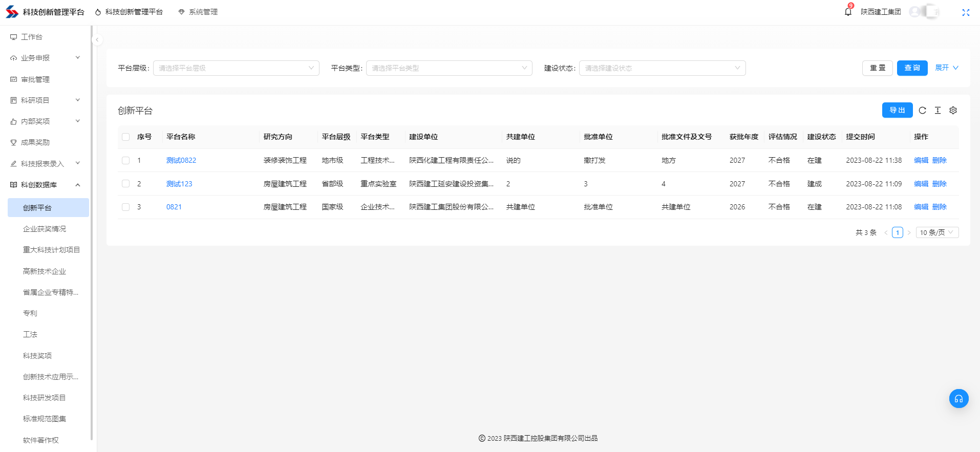
Task: Click the fullscreen toggle icon
Action: point(966,12)
